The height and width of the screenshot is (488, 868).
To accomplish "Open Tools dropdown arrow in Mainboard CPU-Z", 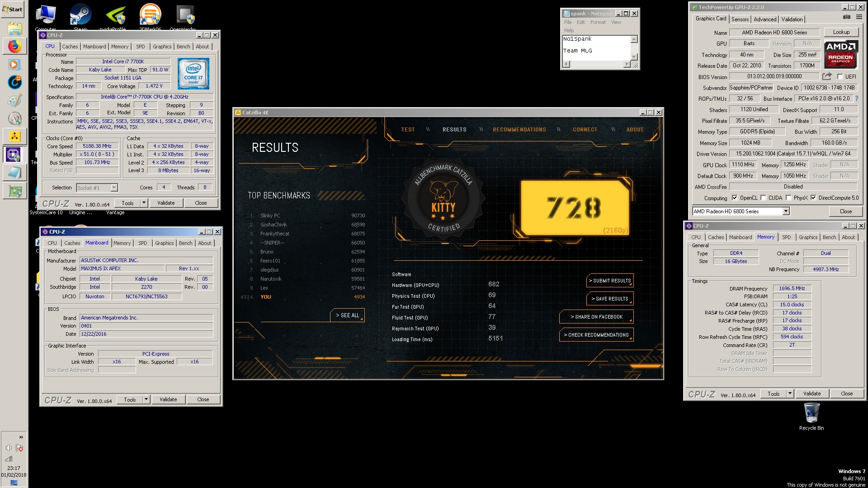I will pos(146,399).
